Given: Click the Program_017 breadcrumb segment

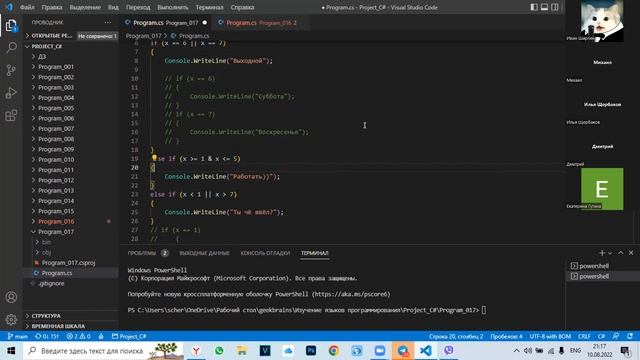Looking at the screenshot, I should [143, 36].
